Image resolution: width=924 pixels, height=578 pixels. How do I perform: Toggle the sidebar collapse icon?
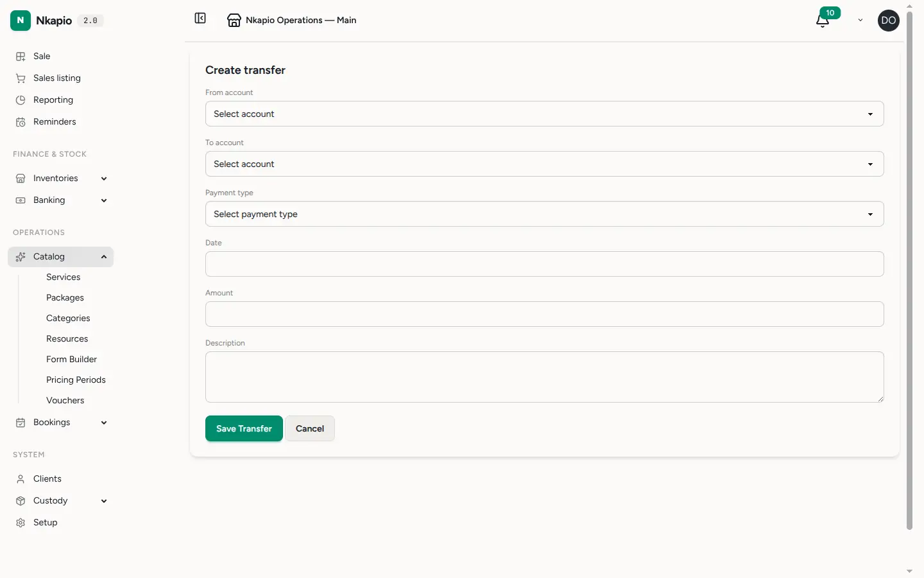200,19
